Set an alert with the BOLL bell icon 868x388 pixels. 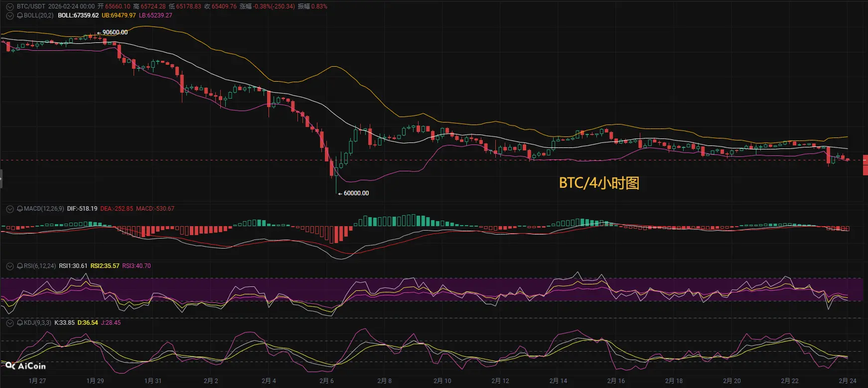pos(20,15)
